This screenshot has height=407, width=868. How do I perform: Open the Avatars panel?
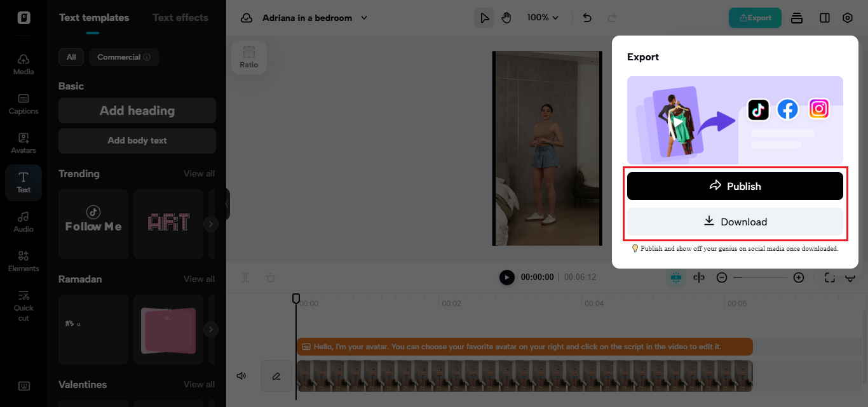click(24, 143)
